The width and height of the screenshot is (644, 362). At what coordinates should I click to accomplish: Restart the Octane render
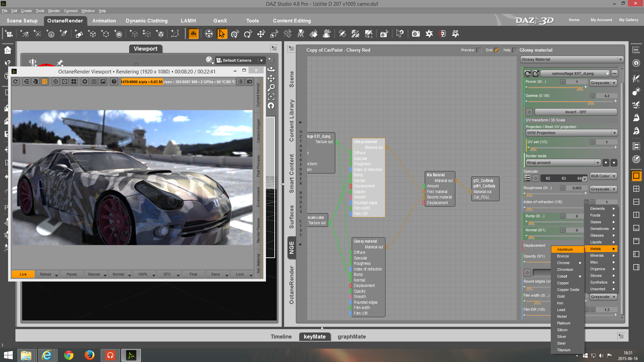click(x=16, y=81)
